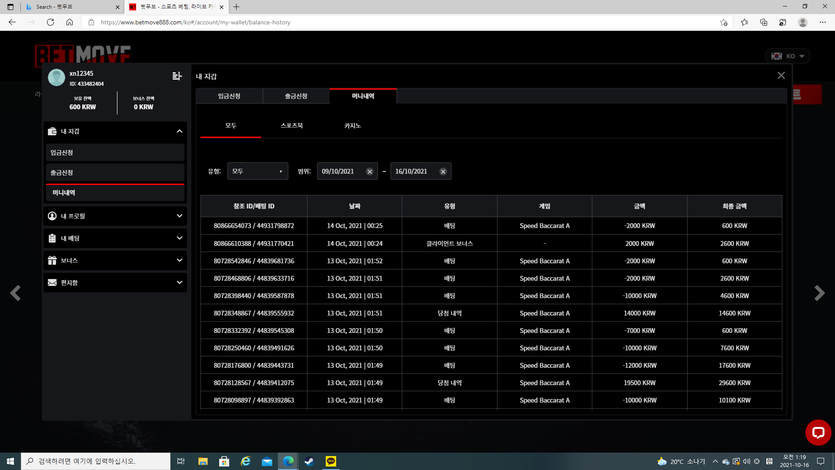Screen dimensions: 835x470
Task: Click the 29600 KRW final balance cell
Action: pos(734,383)
